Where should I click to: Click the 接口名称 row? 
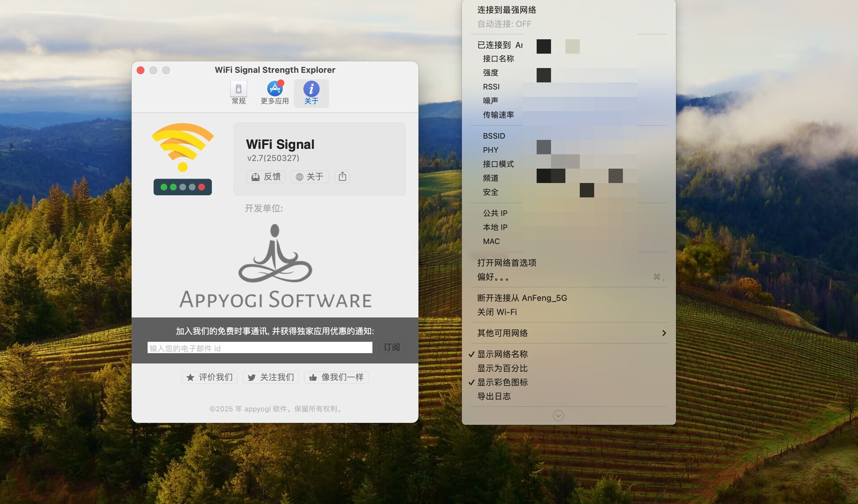coord(568,59)
